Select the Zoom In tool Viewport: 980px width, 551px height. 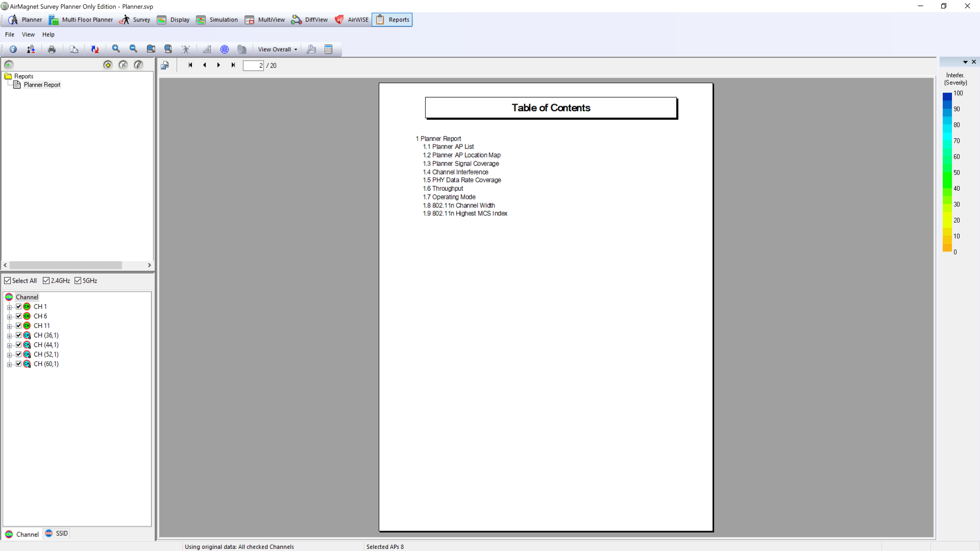116,49
